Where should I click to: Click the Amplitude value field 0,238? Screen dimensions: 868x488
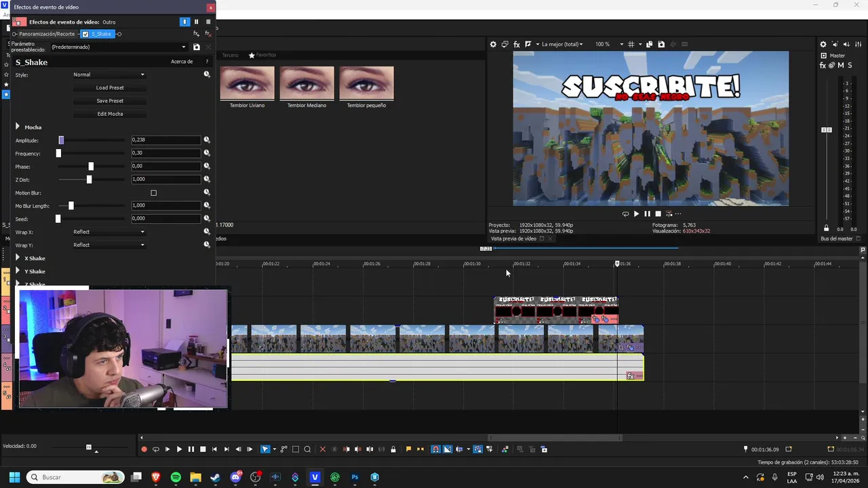[166, 140]
